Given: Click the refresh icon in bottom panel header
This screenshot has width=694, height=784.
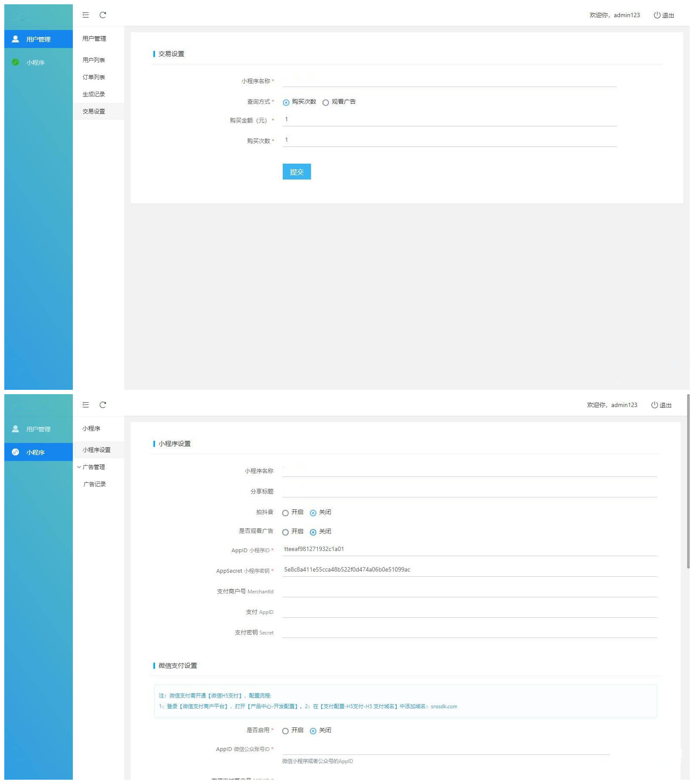Looking at the screenshot, I should point(103,405).
